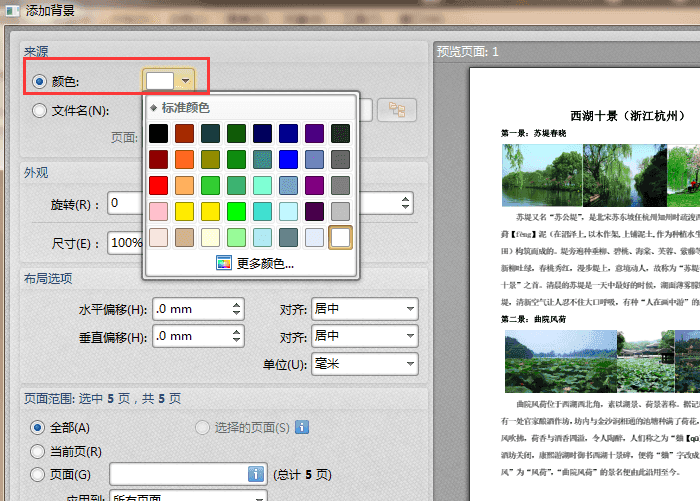Image resolution: width=700 pixels, height=501 pixels.
Task: Pick the navy blue swatch, fifth in top row
Action: [x=262, y=134]
